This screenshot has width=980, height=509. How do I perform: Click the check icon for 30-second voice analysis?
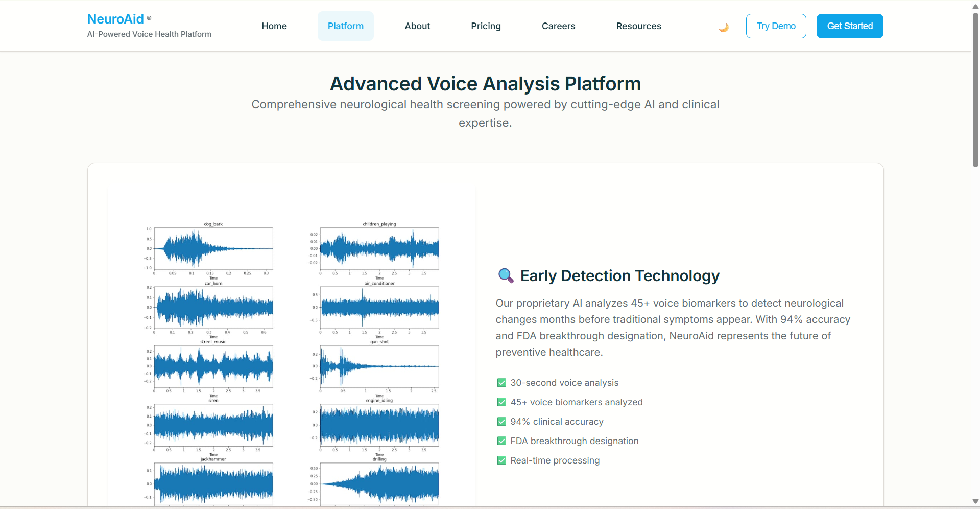[501, 383]
